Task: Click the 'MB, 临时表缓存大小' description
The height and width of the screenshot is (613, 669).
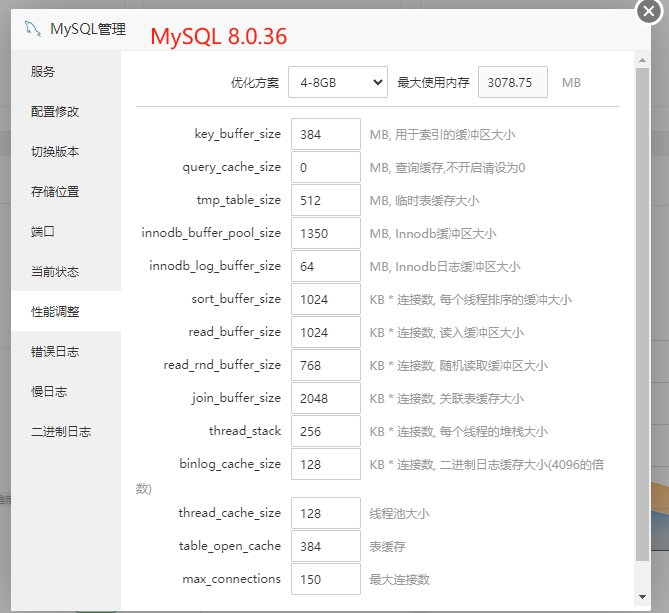Action: pos(425,200)
